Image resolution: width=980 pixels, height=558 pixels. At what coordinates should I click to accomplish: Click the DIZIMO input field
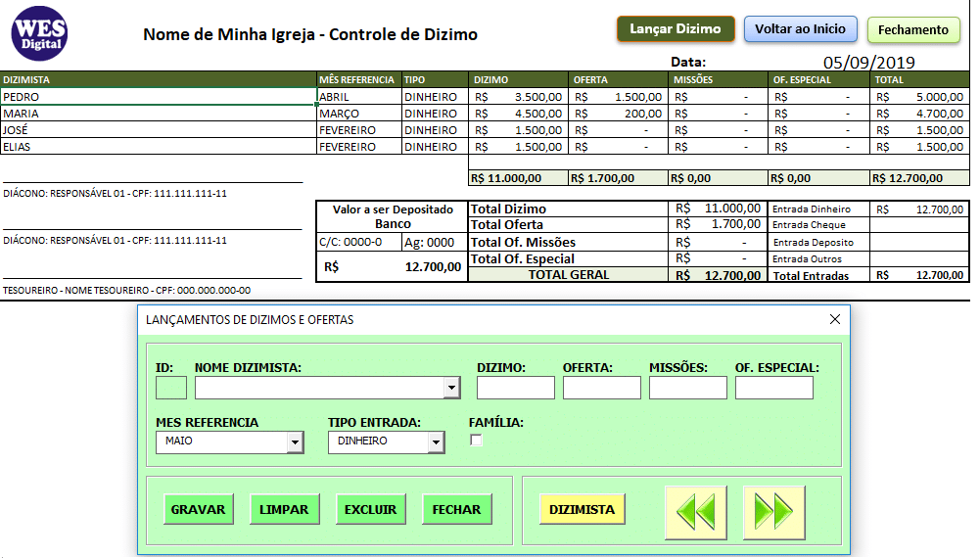tap(516, 388)
